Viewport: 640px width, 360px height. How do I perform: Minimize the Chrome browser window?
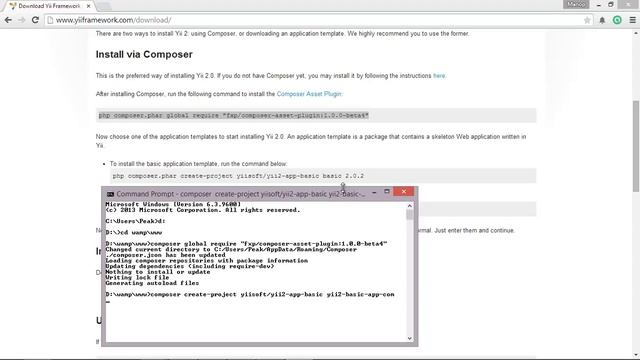[598, 5]
